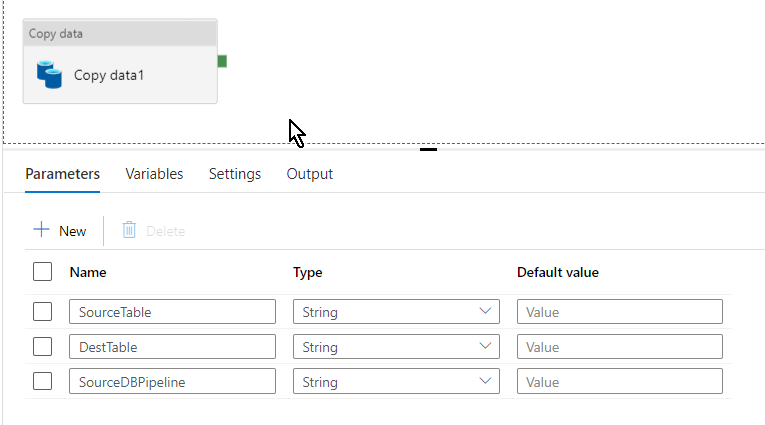Select the Copy data1 activity label
Image resolution: width=765 pixels, height=425 pixels.
point(109,75)
